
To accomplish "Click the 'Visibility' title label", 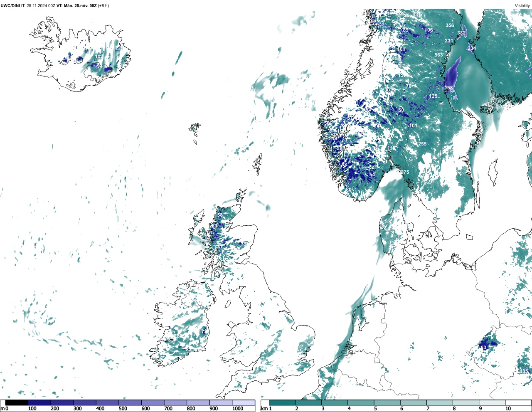I will coord(522,6).
